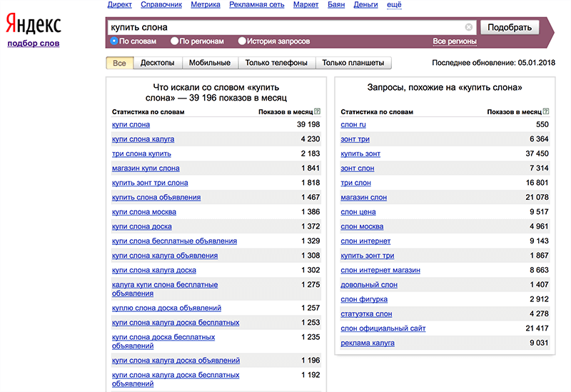Open the 'слон москва' similar query link
This screenshot has height=392, width=571.
[362, 226]
